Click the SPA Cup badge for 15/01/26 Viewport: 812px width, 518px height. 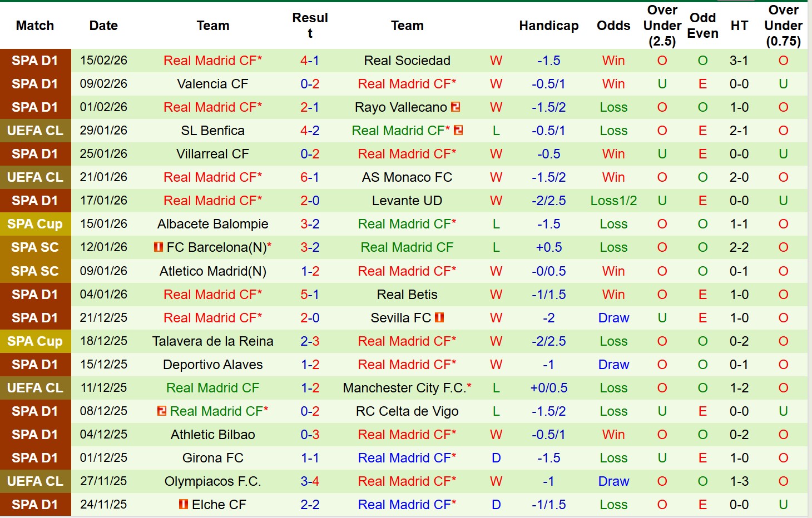[x=35, y=224]
